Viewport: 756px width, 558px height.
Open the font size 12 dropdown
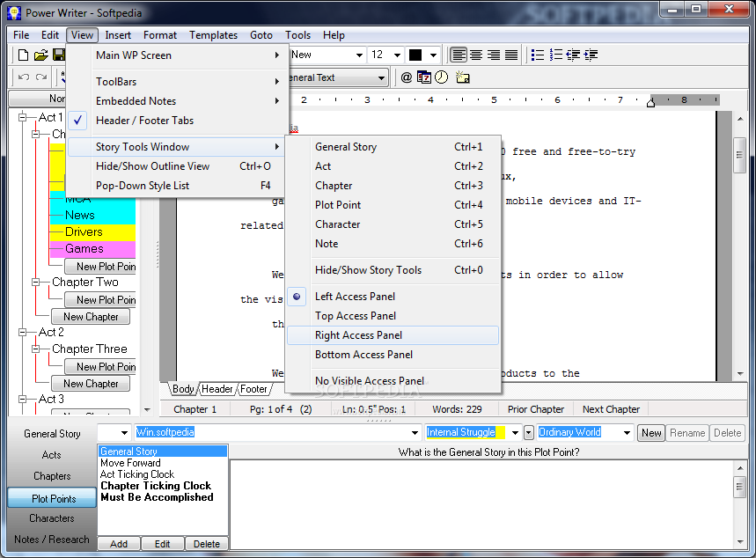pos(397,55)
